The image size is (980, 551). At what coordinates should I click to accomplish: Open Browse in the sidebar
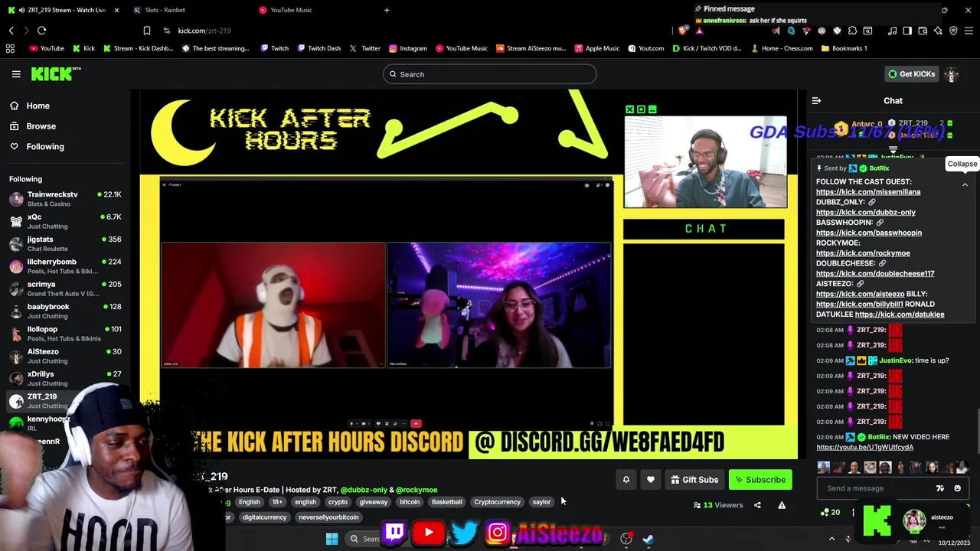[x=41, y=126]
